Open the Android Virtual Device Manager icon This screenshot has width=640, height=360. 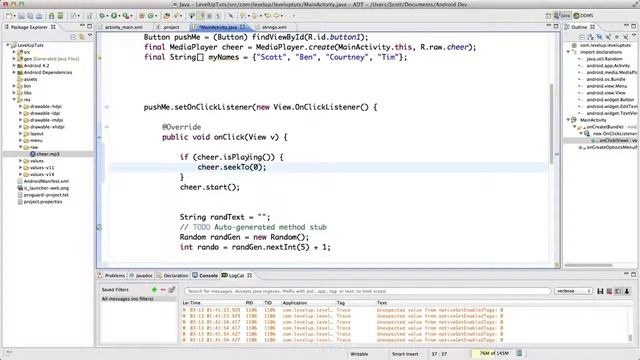click(x=60, y=16)
